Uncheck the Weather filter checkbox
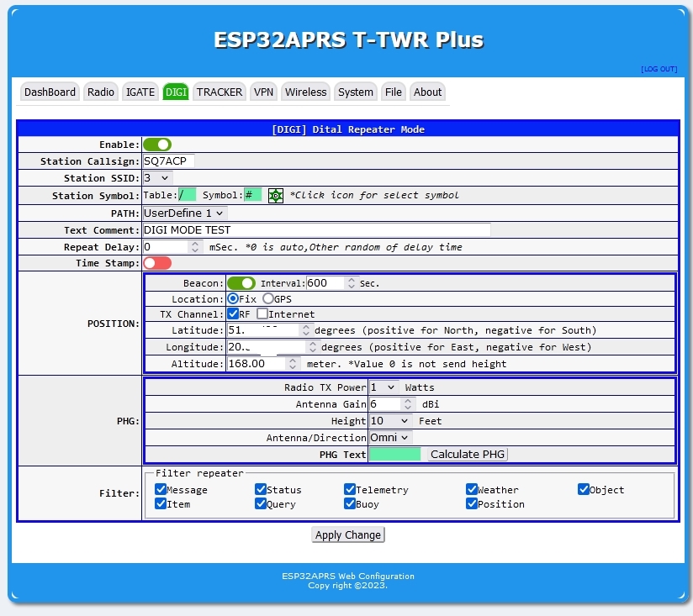Image resolution: width=693 pixels, height=616 pixels. pos(473,489)
